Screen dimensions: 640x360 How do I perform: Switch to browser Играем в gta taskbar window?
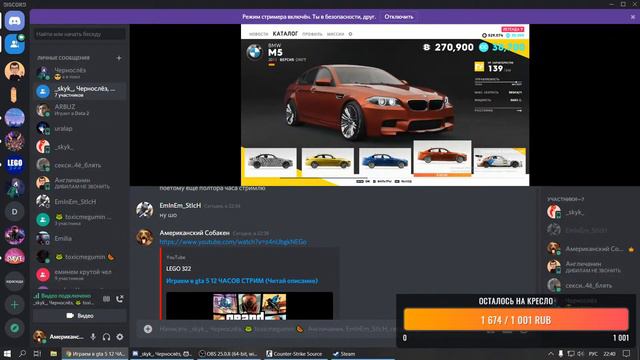96,354
